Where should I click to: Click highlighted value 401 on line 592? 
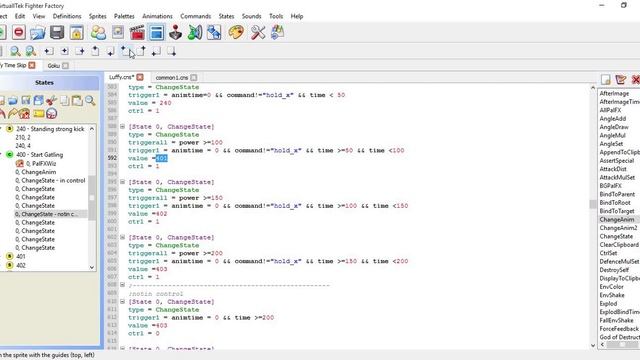point(162,158)
